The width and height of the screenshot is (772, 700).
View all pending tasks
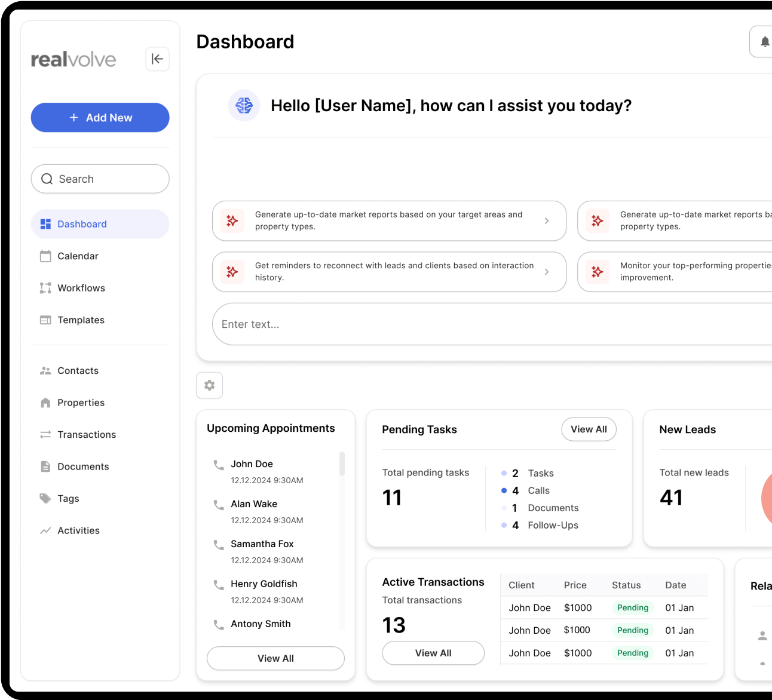point(589,429)
